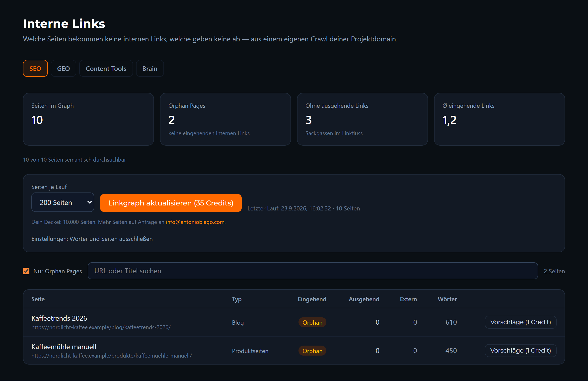Open the 200 Seiten dropdown

[x=63, y=202]
